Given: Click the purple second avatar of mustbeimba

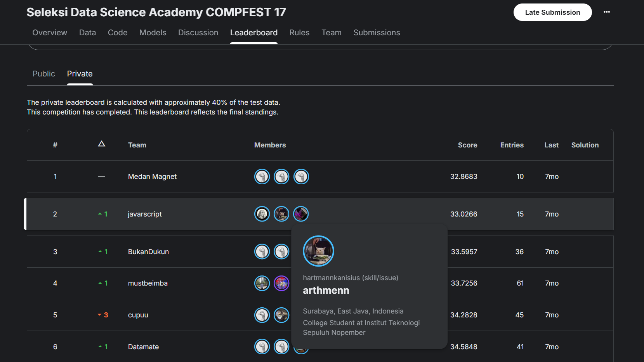Looking at the screenshot, I should (281, 283).
